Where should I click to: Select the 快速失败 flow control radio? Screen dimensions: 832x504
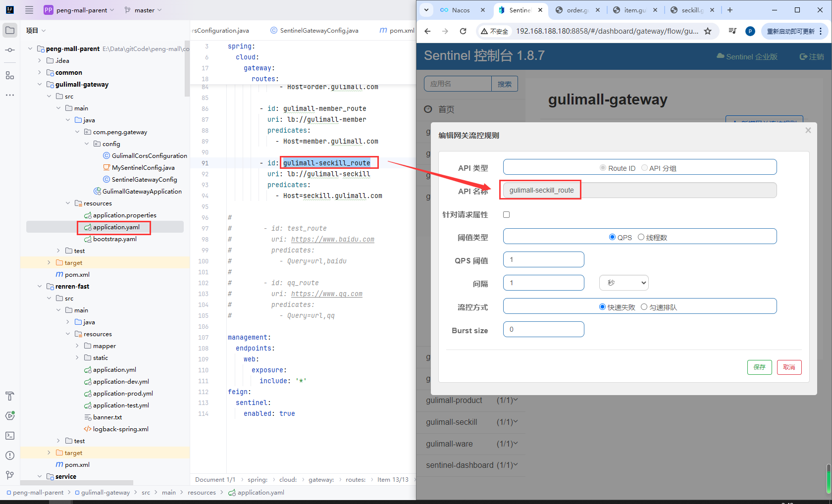602,307
